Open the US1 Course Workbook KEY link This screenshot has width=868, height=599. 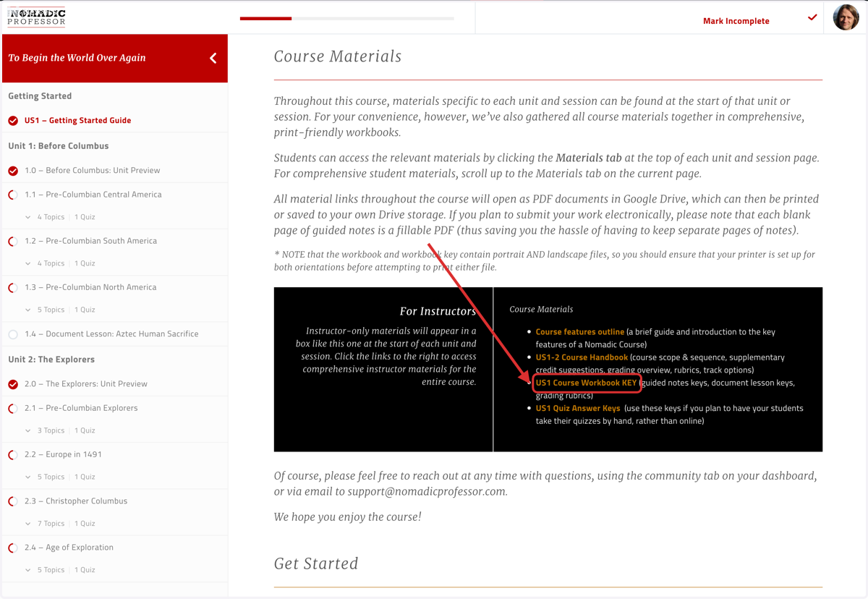coord(586,383)
